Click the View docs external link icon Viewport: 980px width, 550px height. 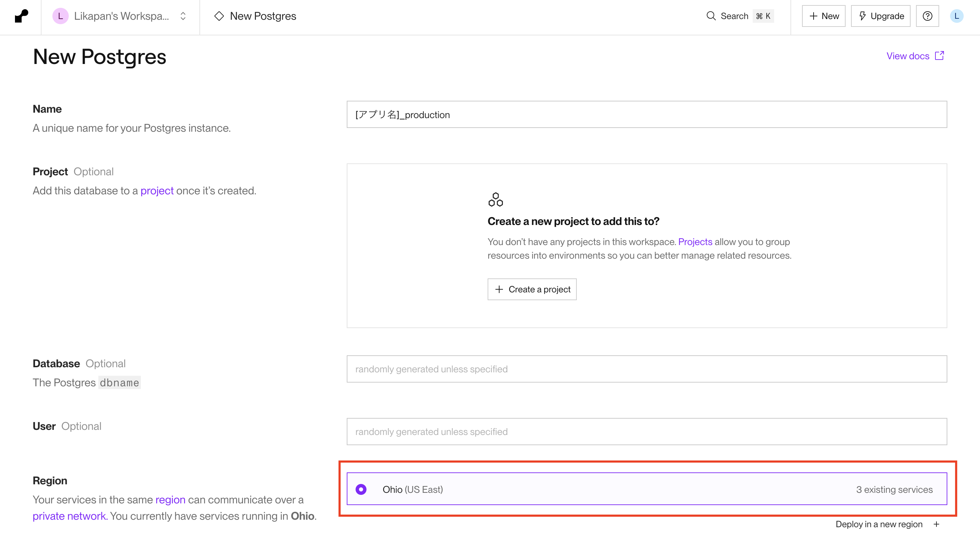click(939, 56)
